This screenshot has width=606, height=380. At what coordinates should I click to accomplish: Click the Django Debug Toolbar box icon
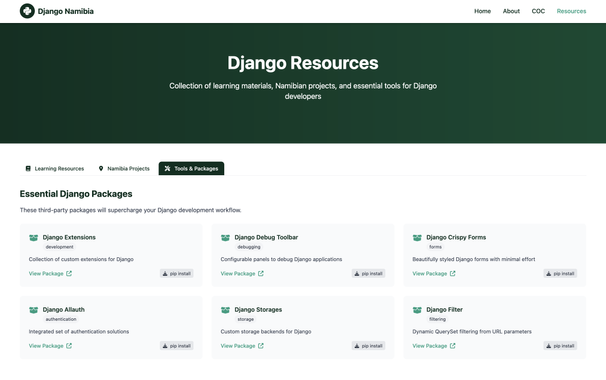coord(225,238)
